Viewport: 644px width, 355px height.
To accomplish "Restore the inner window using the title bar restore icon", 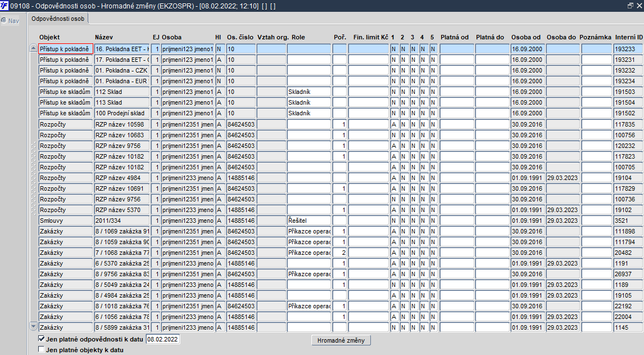I will tap(631, 6).
